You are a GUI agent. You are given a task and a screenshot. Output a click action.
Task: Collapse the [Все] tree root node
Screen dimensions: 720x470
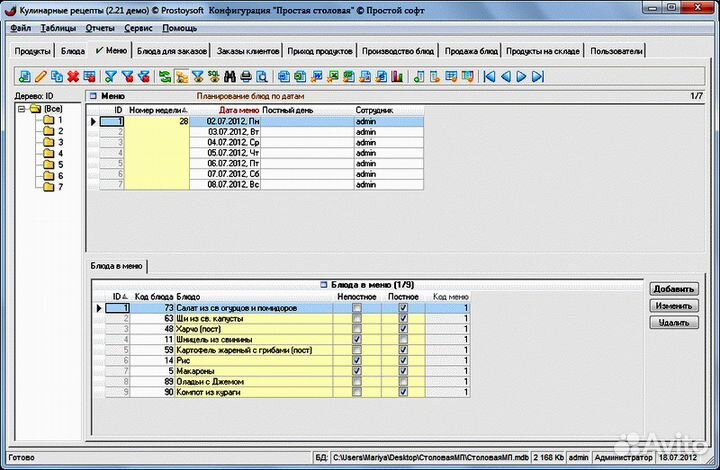22,108
